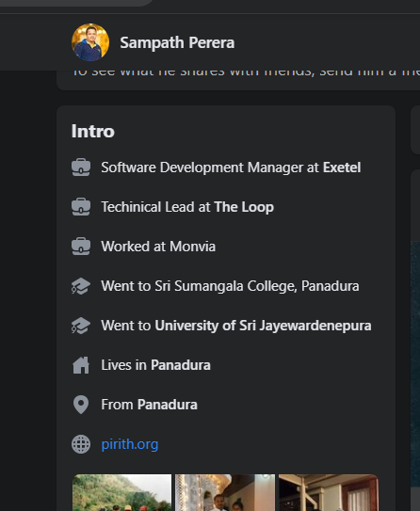
Task: Open the middle photo thumbnail with people
Action: (225, 492)
